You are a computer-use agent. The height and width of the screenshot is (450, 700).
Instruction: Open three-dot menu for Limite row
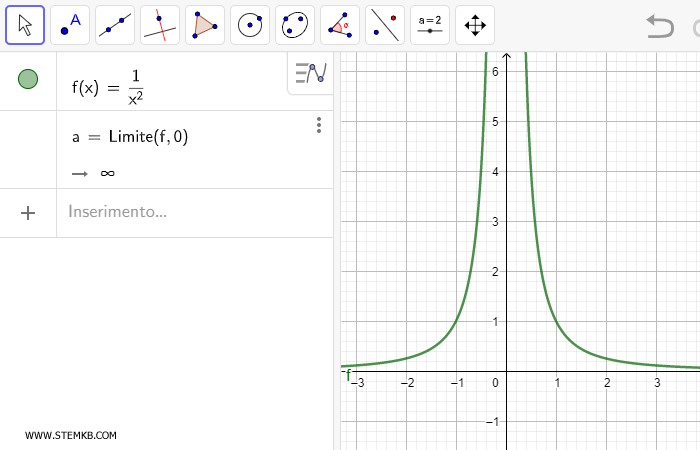(319, 125)
